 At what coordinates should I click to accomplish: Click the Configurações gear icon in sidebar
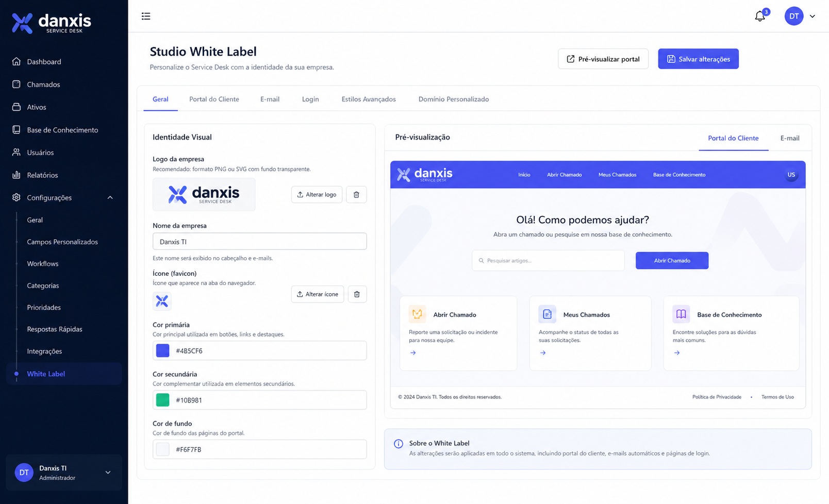[16, 197]
